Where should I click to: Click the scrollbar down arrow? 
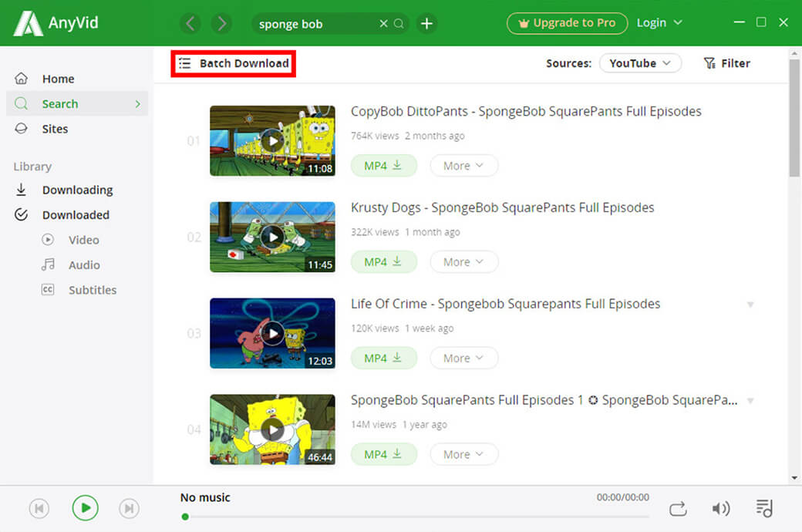tap(794, 478)
